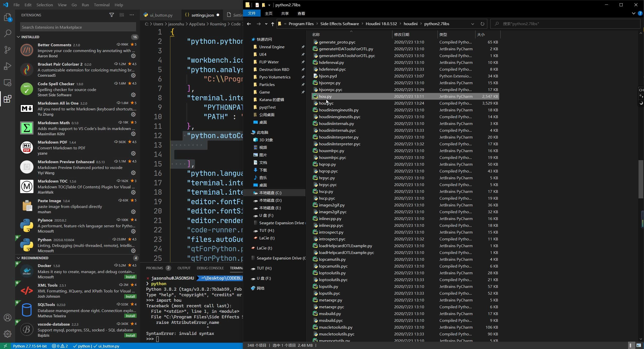Click the filter icon in the Extensions panel
This screenshot has height=349, width=644.
pyautogui.click(x=111, y=15)
